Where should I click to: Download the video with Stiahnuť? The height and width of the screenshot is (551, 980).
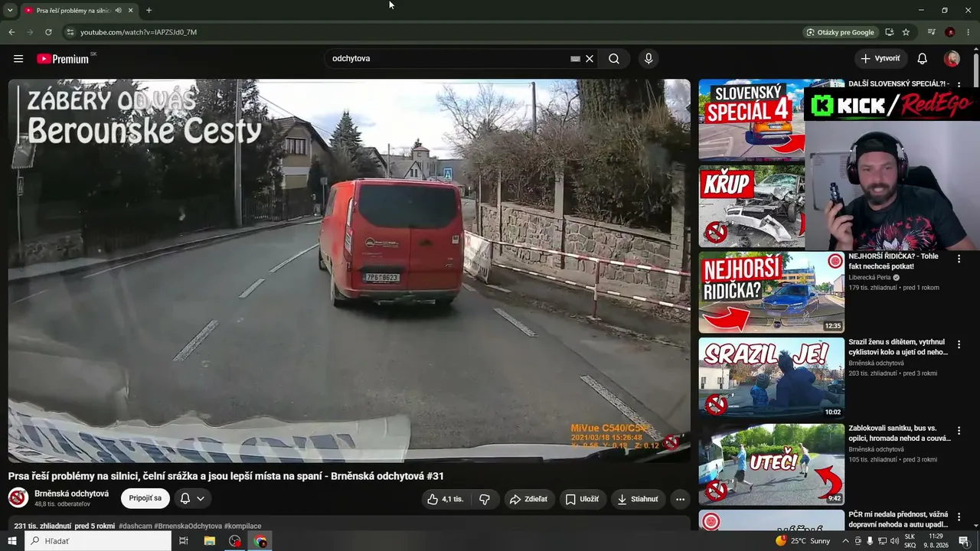pyautogui.click(x=638, y=499)
